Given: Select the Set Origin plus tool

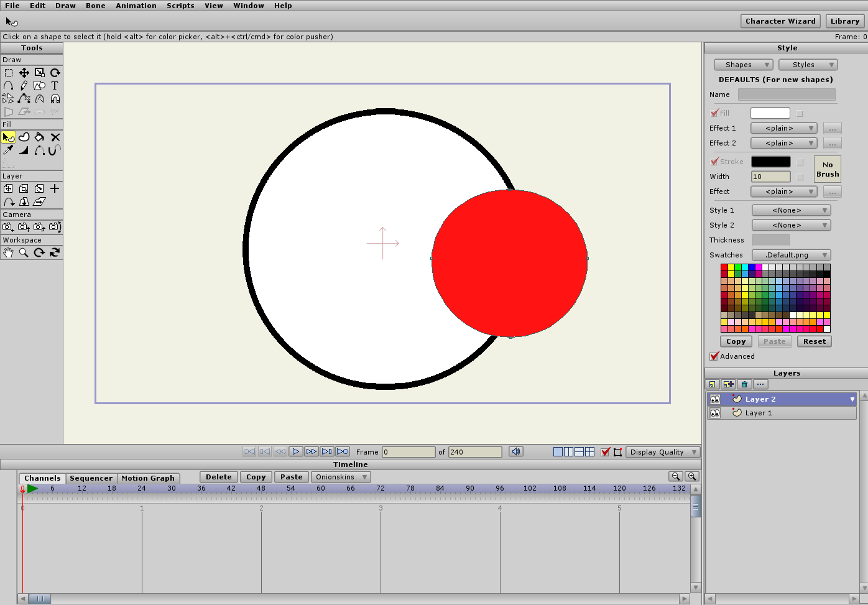Looking at the screenshot, I should coord(55,188).
